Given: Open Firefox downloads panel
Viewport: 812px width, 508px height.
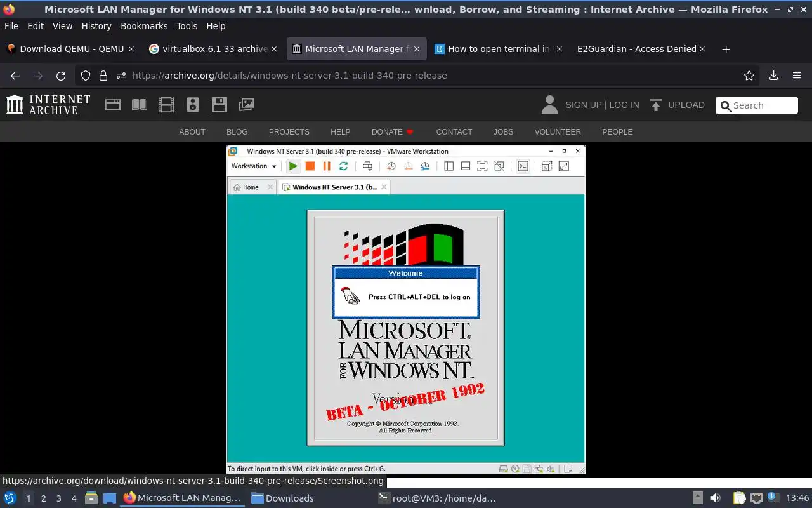Looking at the screenshot, I should pos(774,76).
